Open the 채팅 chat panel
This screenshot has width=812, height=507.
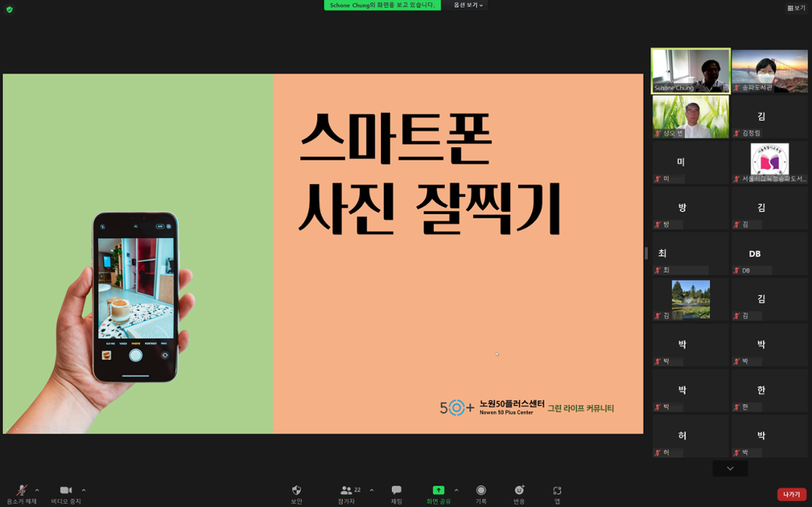(x=396, y=491)
